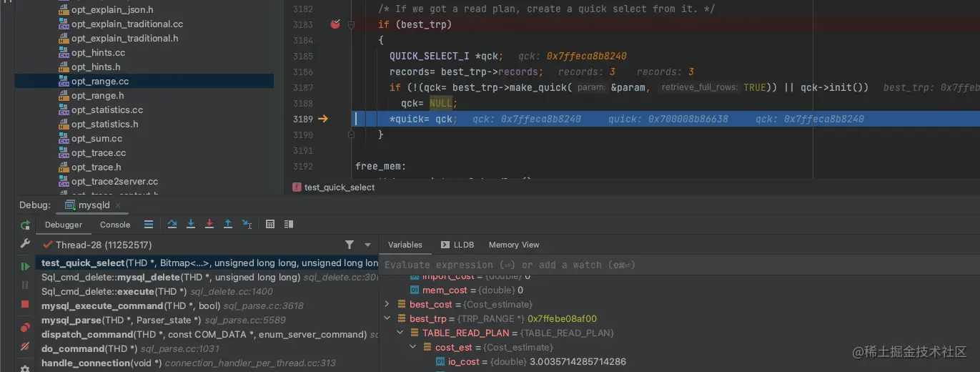This screenshot has width=980, height=372.
Task: Stop the debug session
Action: click(x=25, y=304)
